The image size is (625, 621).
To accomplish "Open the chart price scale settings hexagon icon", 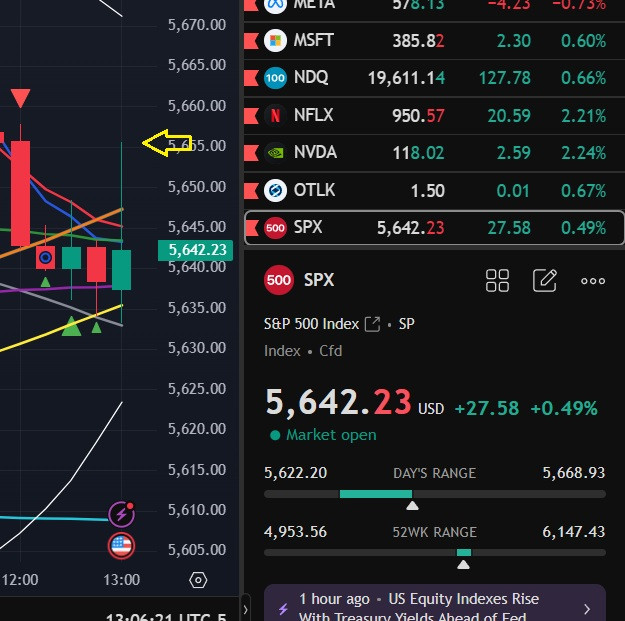I will coord(198,580).
